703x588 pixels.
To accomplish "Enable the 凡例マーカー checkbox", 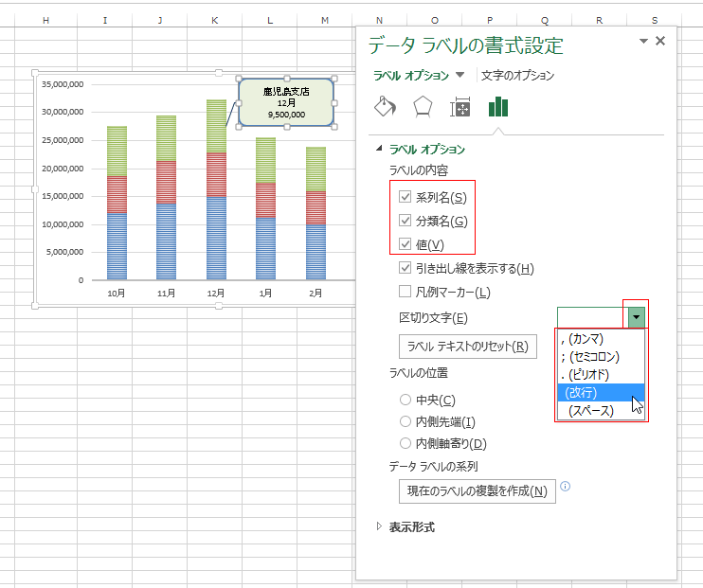I will click(x=406, y=293).
